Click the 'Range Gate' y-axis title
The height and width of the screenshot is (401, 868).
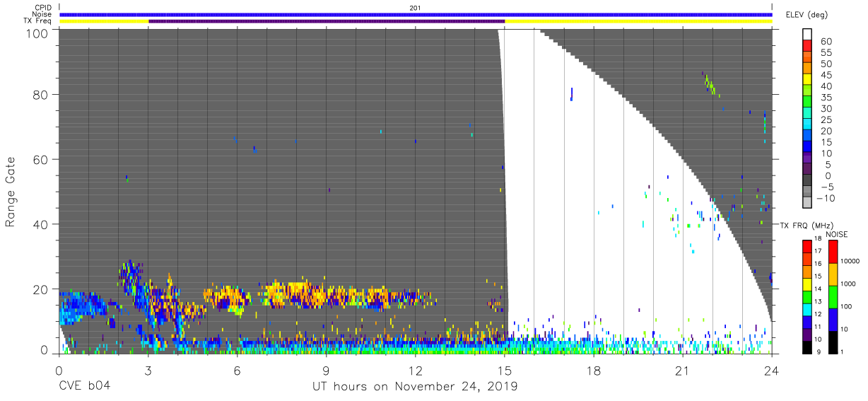click(11, 192)
